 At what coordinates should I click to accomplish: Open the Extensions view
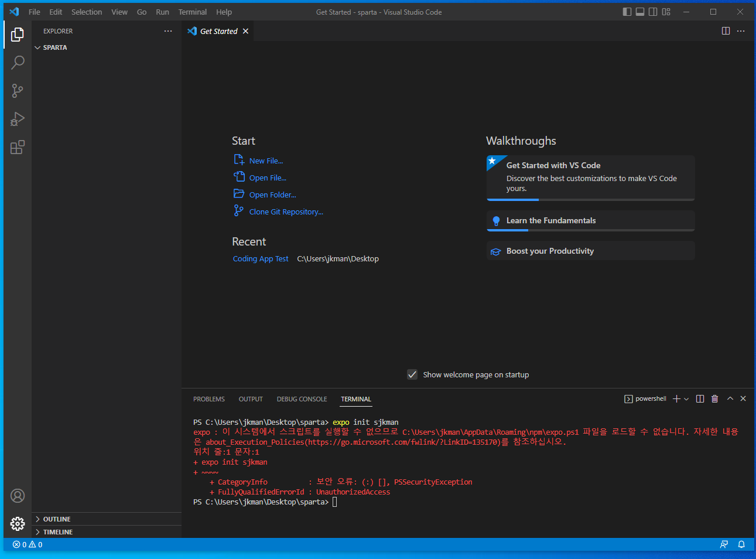[x=18, y=147]
